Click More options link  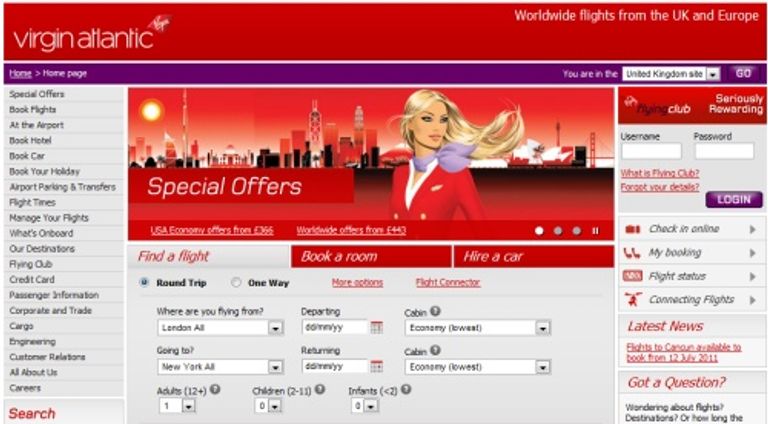click(357, 283)
